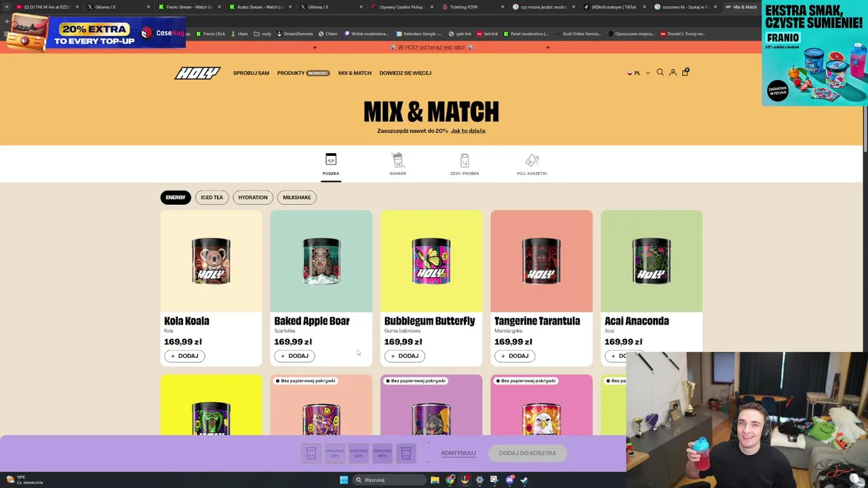Choose the Milkshake category filter
Image resolution: width=868 pixels, height=488 pixels.
[296, 197]
